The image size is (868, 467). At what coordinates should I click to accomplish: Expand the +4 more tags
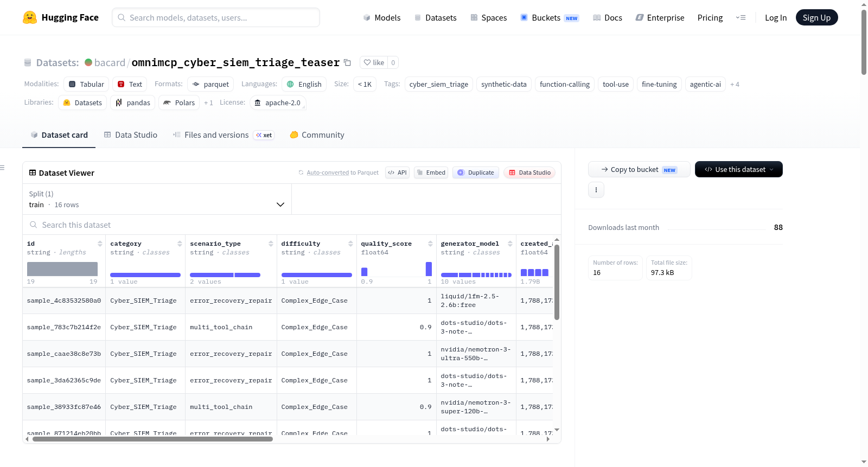tap(735, 84)
